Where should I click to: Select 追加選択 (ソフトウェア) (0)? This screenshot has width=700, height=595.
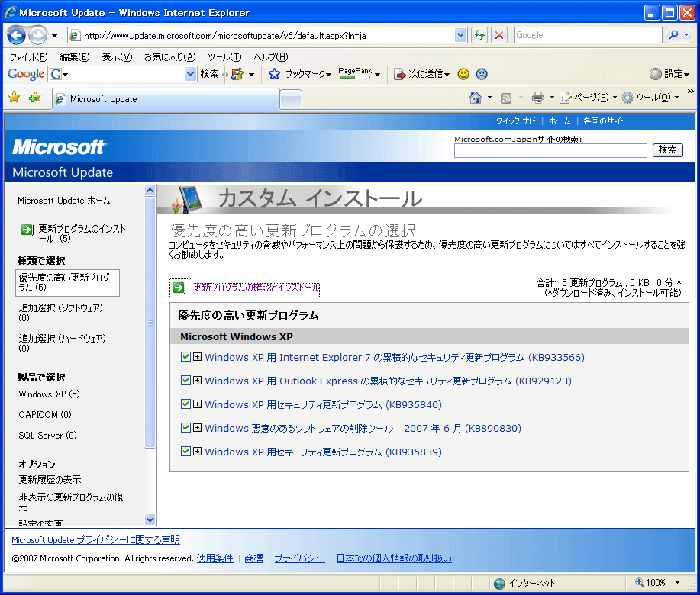[61, 313]
